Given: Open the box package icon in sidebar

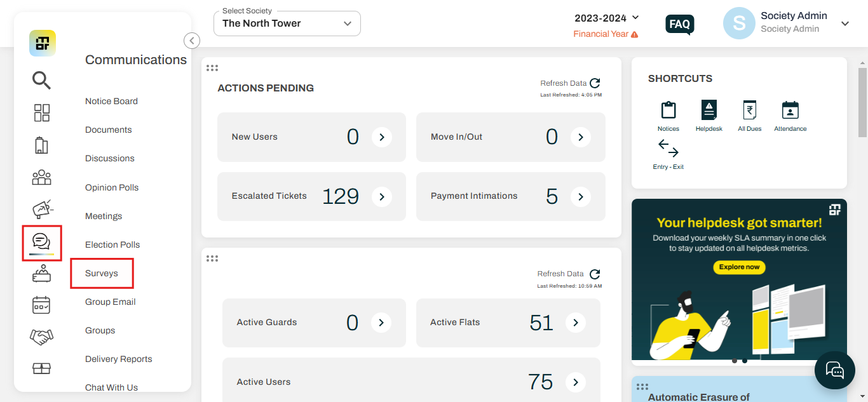Looking at the screenshot, I should (x=41, y=368).
